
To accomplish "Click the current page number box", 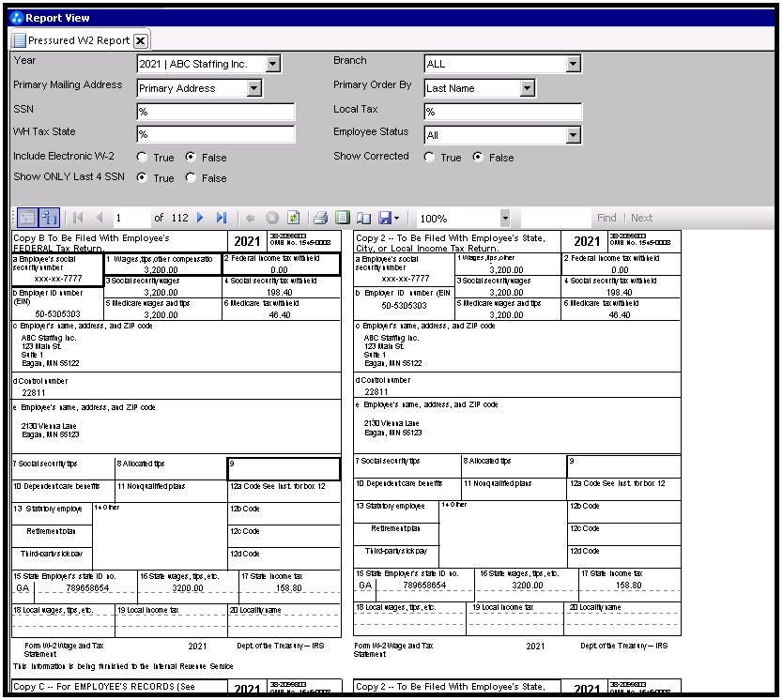I will (130, 218).
